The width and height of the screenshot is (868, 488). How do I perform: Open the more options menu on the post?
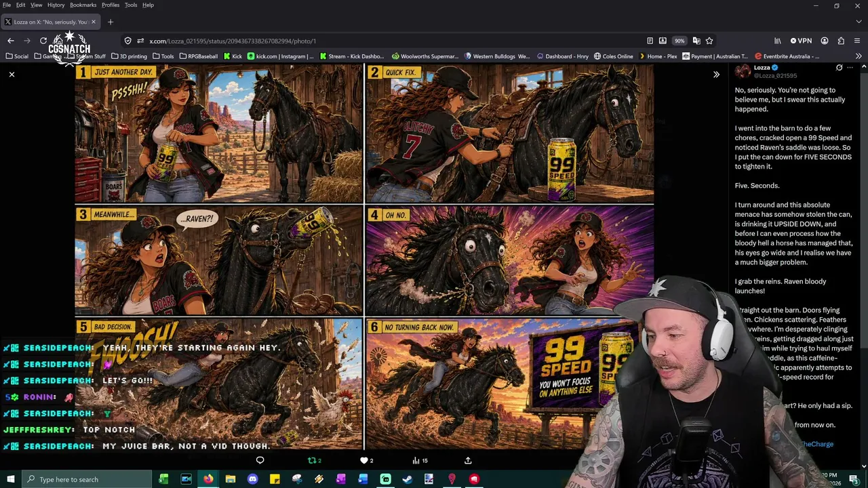[850, 68]
